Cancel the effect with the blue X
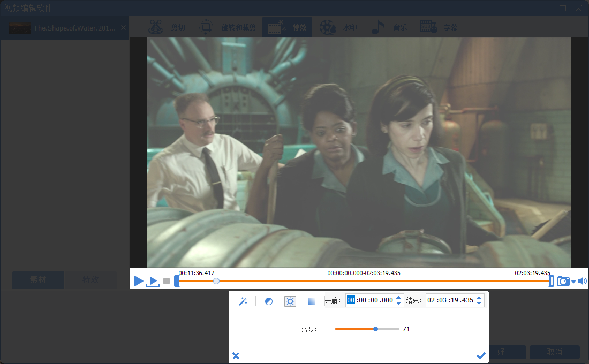The image size is (589, 364). [x=236, y=355]
